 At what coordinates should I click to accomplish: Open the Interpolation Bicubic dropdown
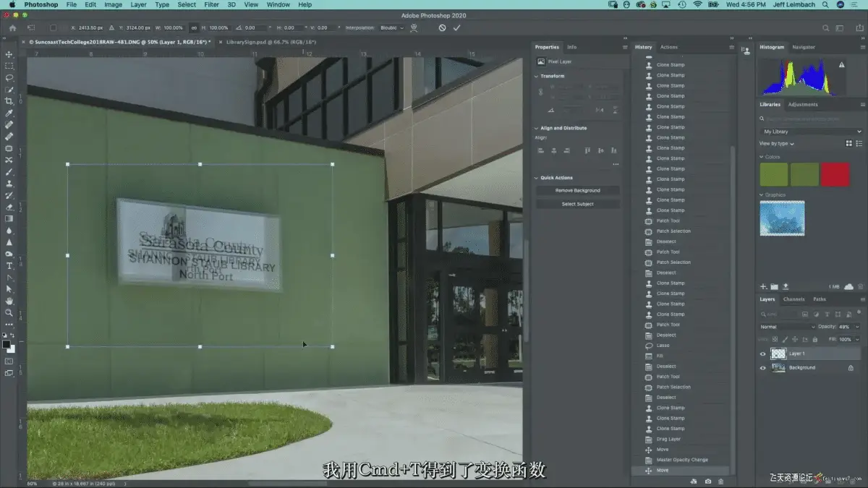click(392, 27)
